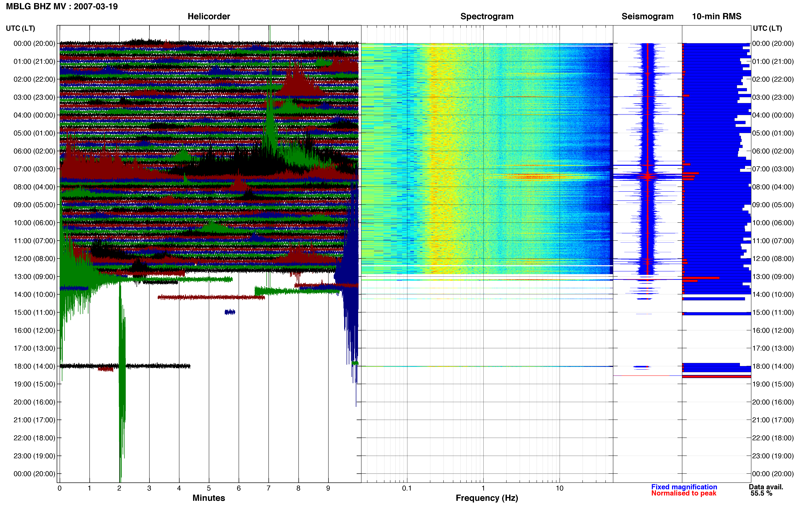Click the right-side 'UTC (LT)' axis label
Screen dimensions: 812x508
click(x=767, y=28)
